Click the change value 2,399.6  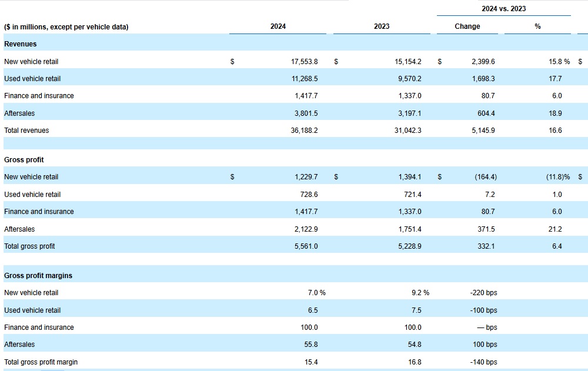pos(483,62)
